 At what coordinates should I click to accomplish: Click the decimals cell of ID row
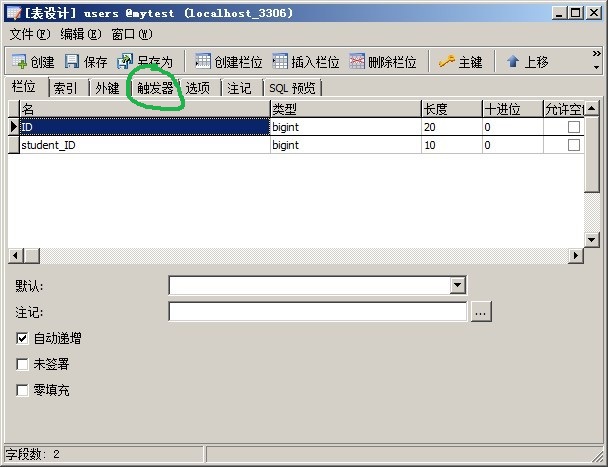[x=513, y=127]
